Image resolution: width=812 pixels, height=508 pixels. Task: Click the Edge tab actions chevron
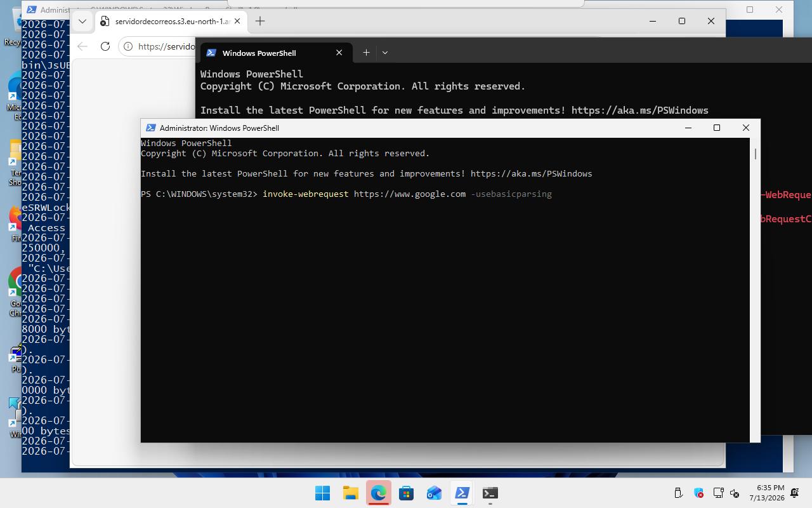[x=82, y=21]
